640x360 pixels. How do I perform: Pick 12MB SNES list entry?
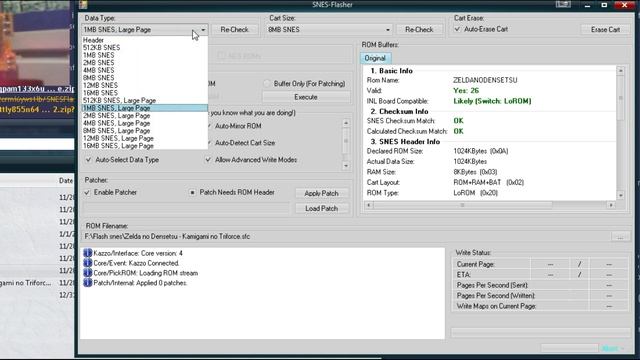(x=100, y=85)
